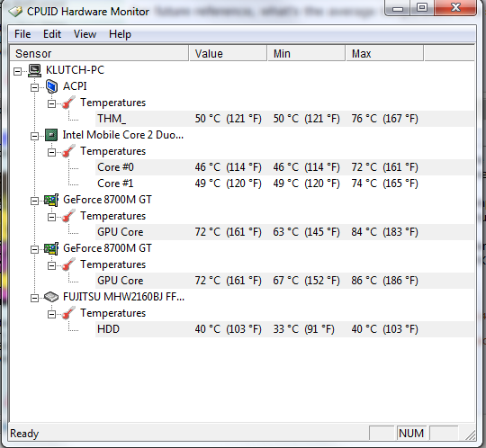Click the KLUTCH-PC computer icon
This screenshot has height=448, width=486.
[34, 70]
